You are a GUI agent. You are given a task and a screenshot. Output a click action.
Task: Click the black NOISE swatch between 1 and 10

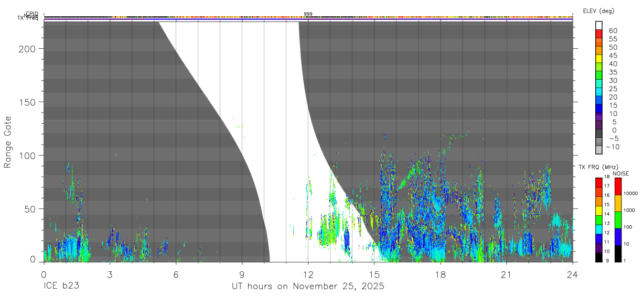pyautogui.click(x=618, y=254)
